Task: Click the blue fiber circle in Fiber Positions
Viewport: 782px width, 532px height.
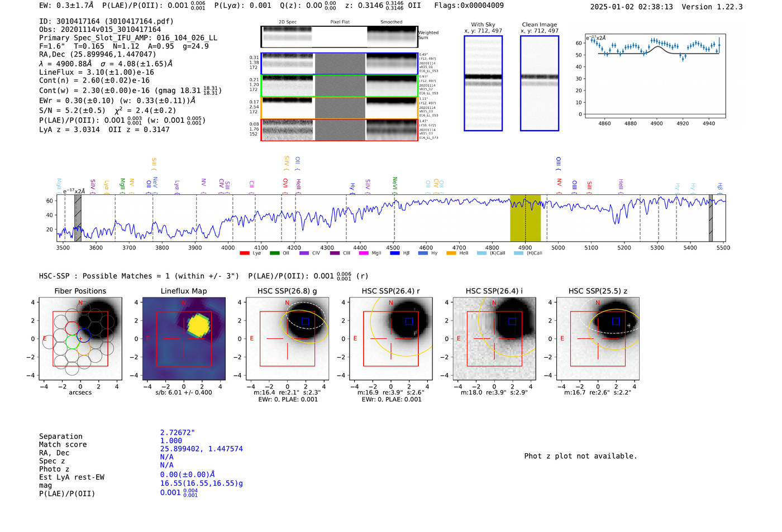Action: [83, 336]
